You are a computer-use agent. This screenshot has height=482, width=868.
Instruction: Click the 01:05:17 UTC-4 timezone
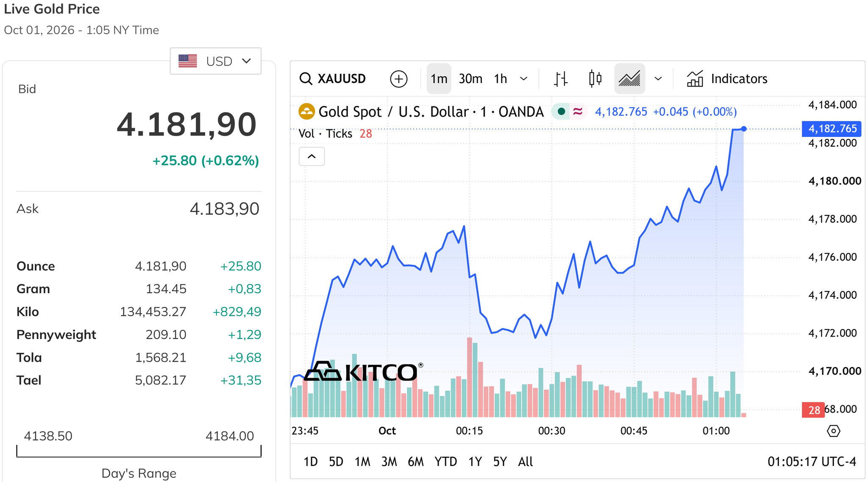coord(812,462)
